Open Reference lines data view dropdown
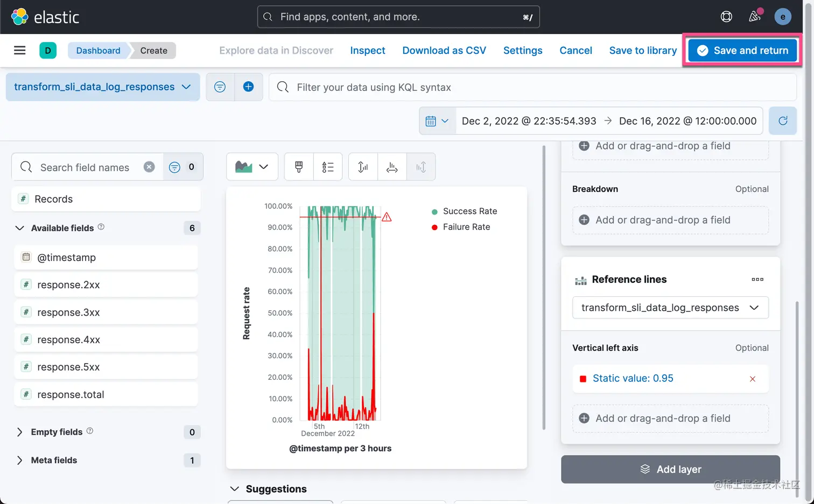 coord(670,308)
